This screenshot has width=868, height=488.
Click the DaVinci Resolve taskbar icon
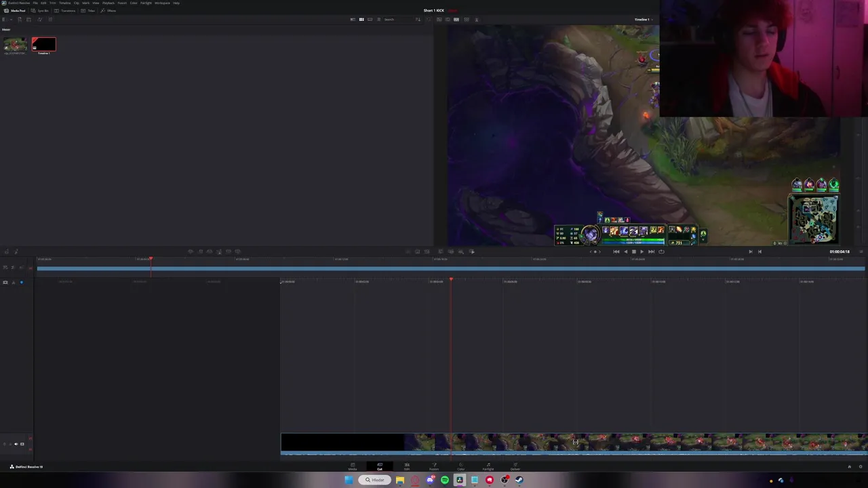[460, 480]
